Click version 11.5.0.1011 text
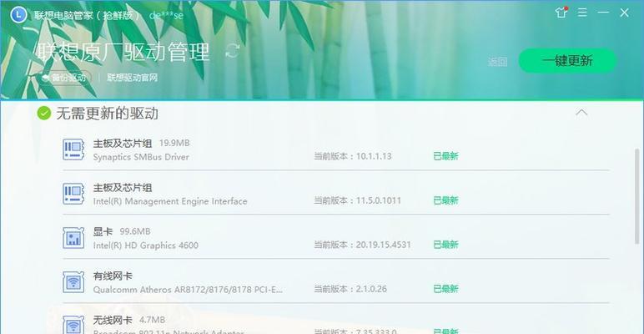 pyautogui.click(x=378, y=200)
